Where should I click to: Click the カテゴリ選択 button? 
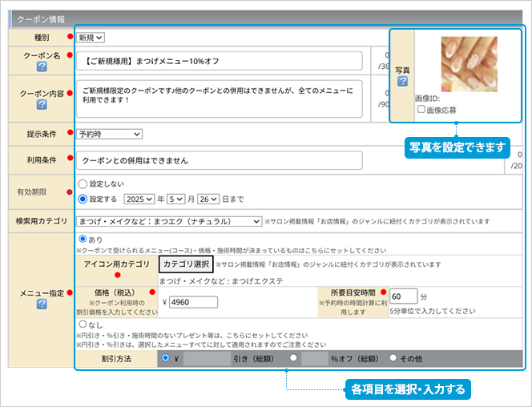point(185,264)
